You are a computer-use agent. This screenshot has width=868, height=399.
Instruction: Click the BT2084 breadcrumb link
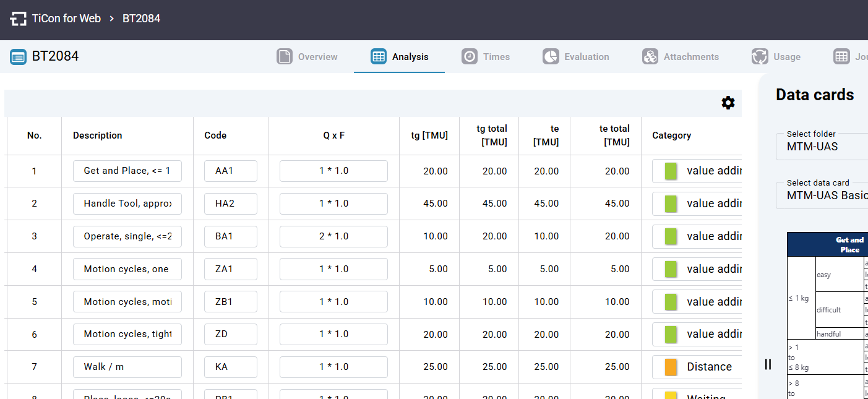tap(141, 19)
